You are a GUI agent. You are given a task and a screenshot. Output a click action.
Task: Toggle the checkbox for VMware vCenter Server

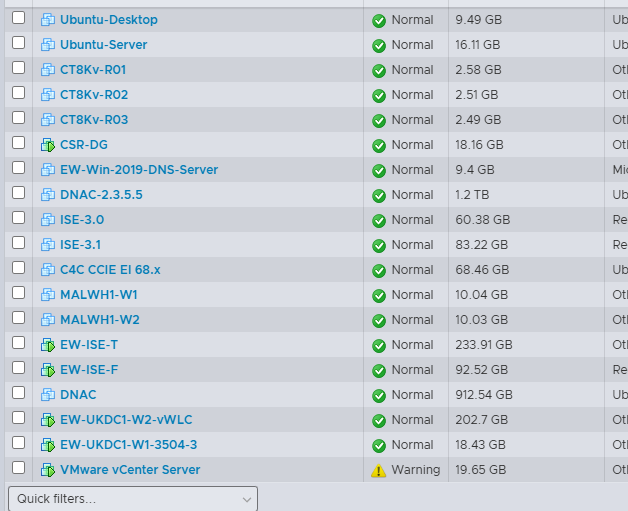[18, 467]
